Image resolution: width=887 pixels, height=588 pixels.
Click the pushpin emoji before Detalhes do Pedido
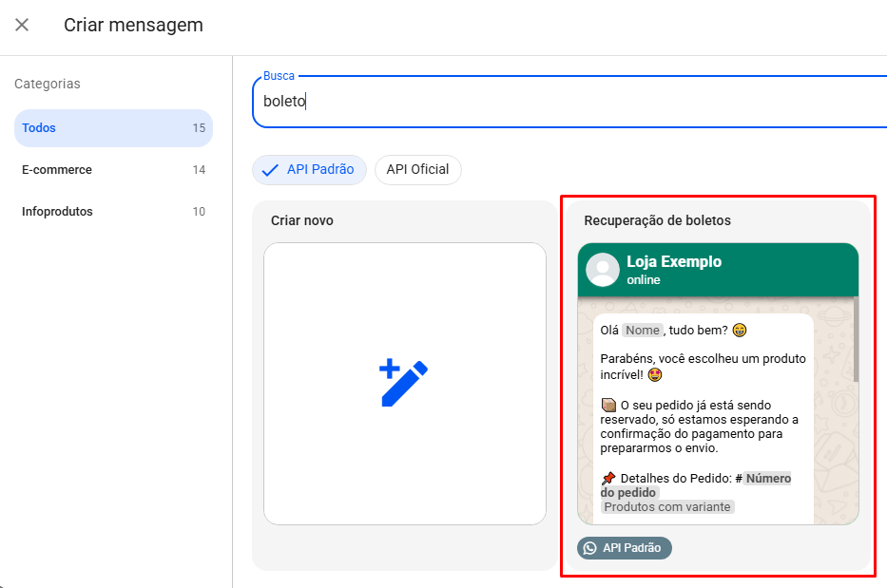(x=608, y=479)
